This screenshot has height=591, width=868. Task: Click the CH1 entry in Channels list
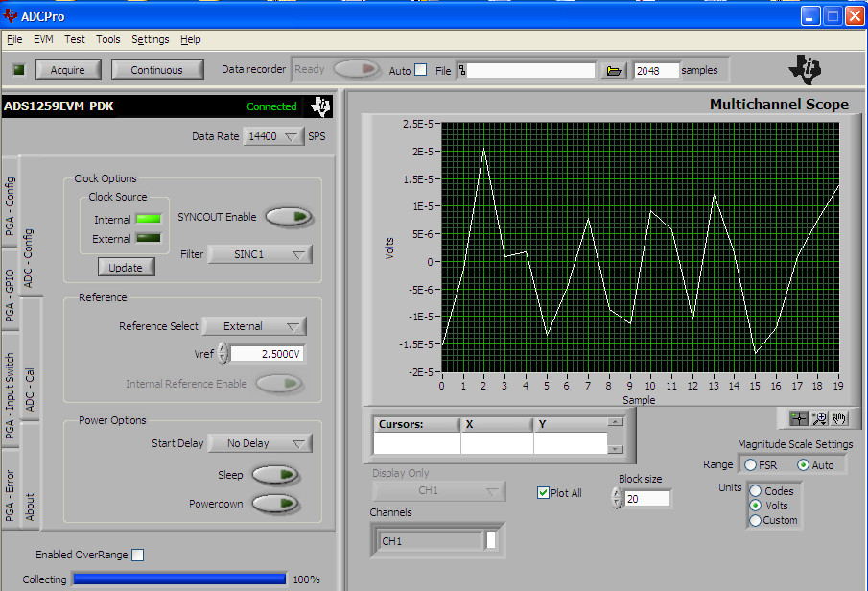[x=431, y=541]
